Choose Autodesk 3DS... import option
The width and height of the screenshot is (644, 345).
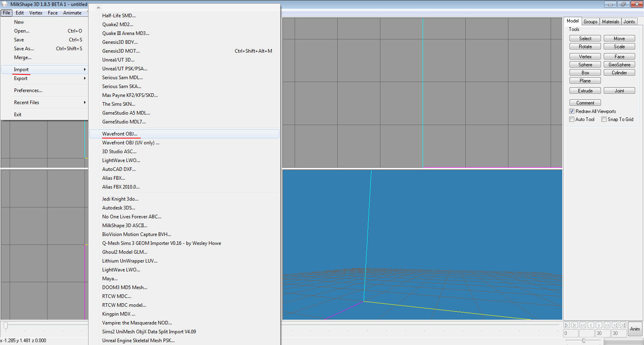point(184,208)
